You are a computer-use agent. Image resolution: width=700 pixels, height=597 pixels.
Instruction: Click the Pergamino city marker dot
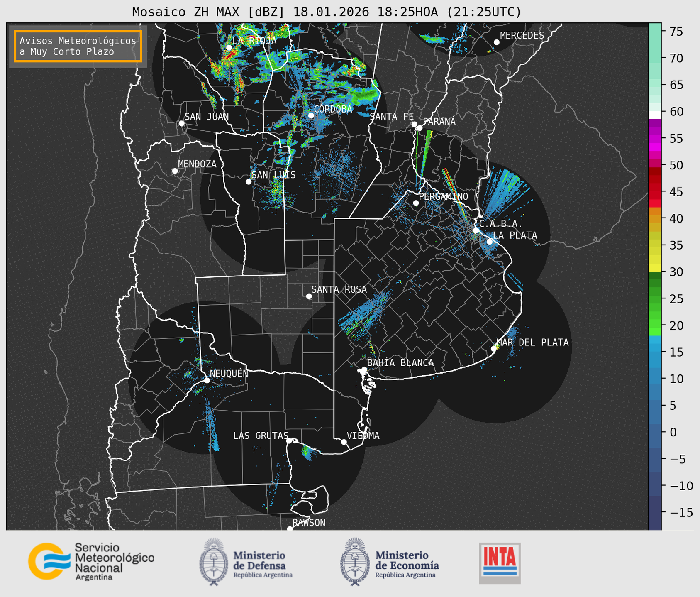tap(416, 203)
